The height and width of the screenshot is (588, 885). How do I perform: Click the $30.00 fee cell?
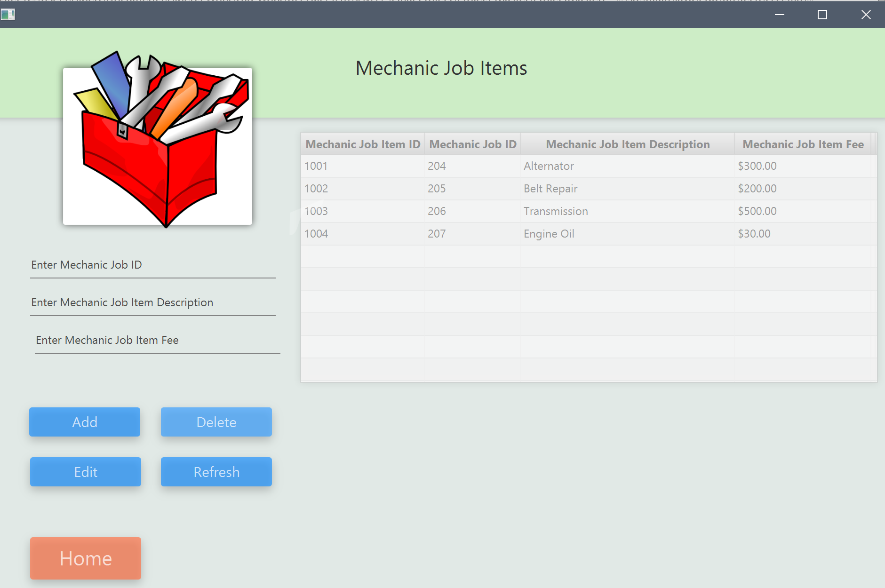click(x=803, y=234)
